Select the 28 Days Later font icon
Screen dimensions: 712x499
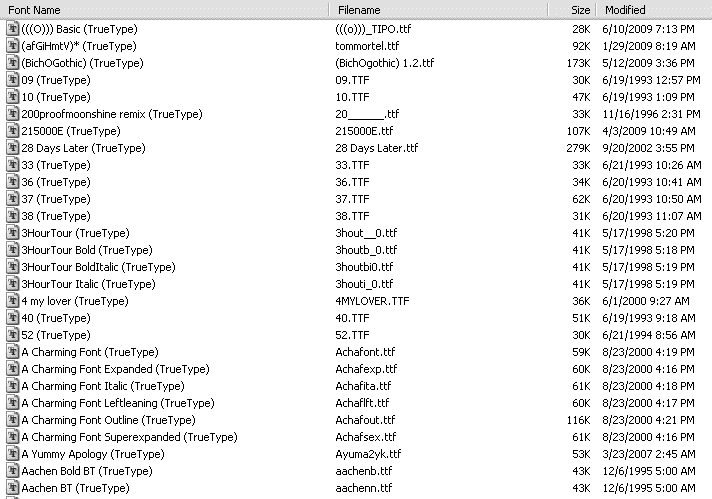tap(13, 148)
